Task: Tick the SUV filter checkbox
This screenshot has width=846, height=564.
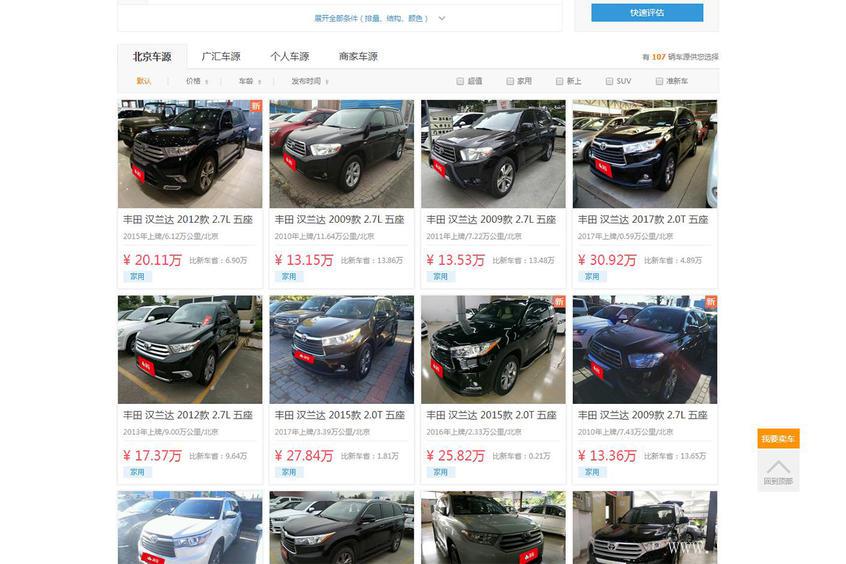Action: 609,81
